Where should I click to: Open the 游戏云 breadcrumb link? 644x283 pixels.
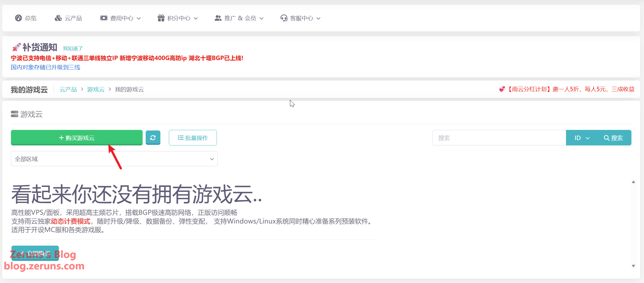pyautogui.click(x=96, y=90)
